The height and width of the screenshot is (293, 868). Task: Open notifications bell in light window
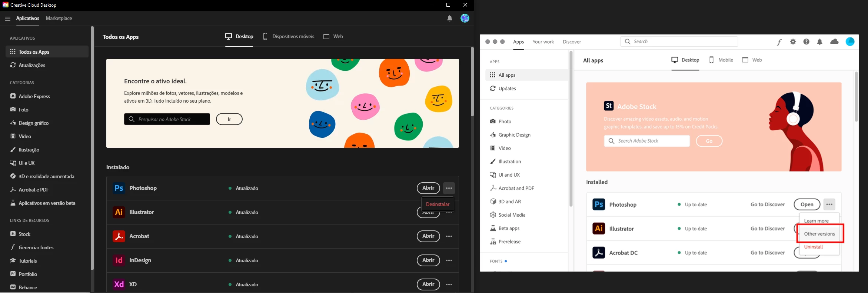pos(820,42)
